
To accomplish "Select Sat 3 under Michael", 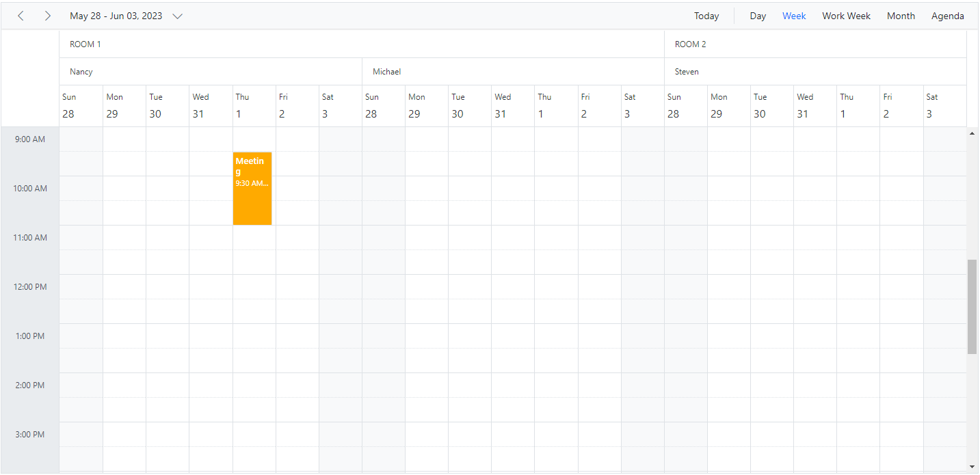I will pos(643,106).
